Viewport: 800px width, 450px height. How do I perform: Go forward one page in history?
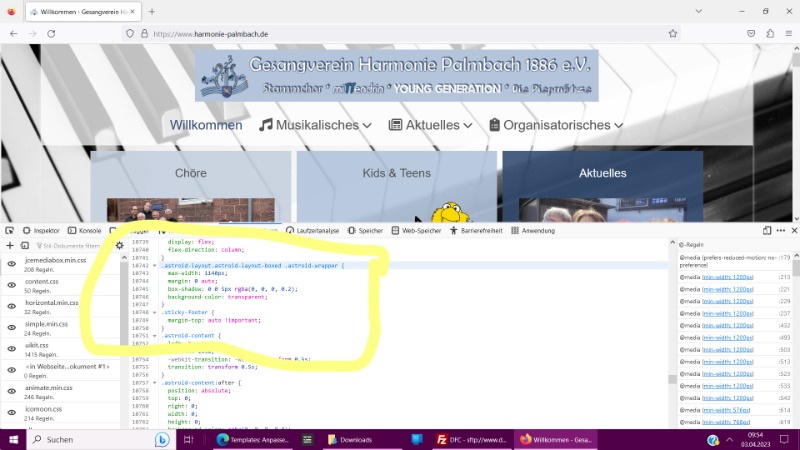point(32,34)
